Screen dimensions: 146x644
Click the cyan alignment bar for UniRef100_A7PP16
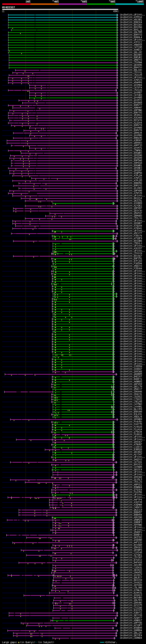pos(63,17)
